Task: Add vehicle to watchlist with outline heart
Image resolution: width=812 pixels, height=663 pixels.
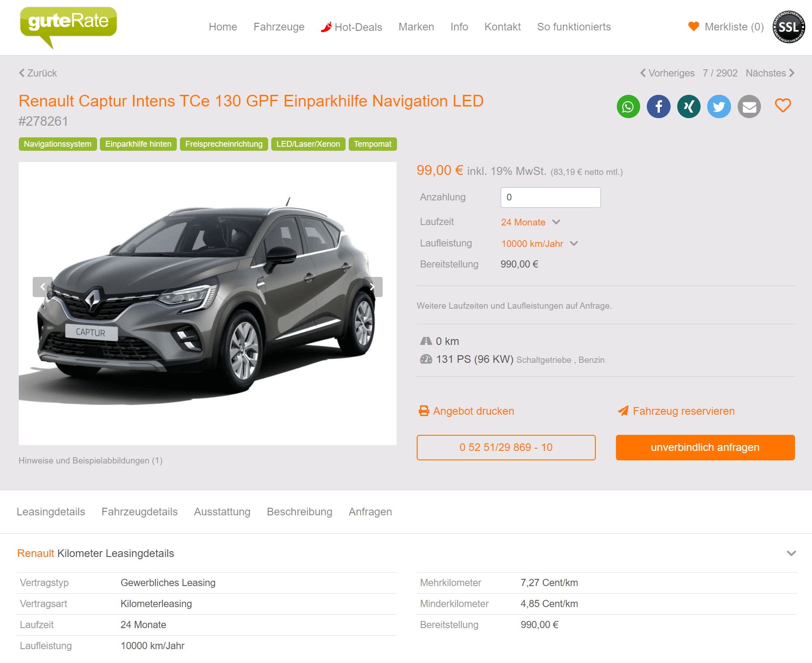Action: coord(783,106)
